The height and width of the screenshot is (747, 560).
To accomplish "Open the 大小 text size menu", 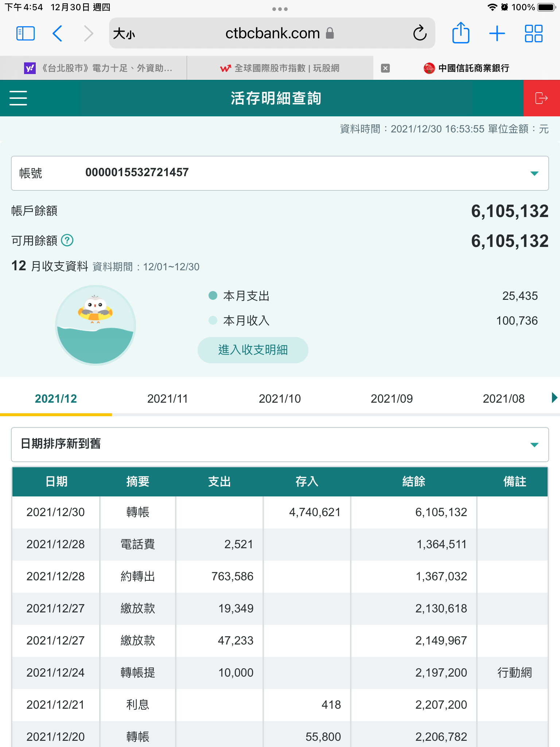I will (x=124, y=34).
